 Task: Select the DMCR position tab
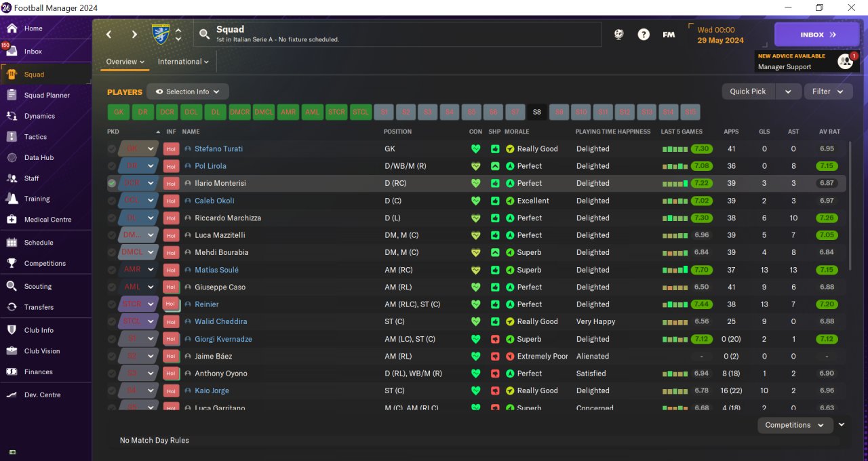tap(239, 113)
